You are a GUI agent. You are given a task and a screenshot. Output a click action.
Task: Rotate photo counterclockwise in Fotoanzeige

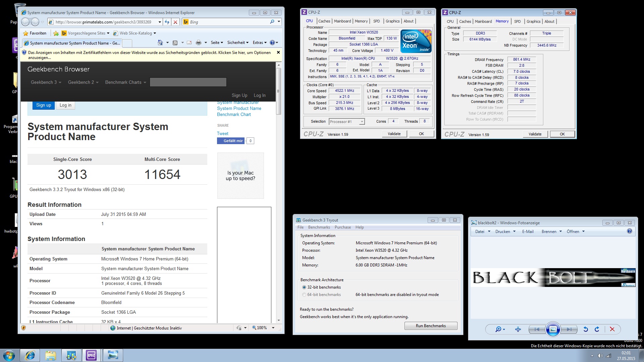(x=586, y=329)
